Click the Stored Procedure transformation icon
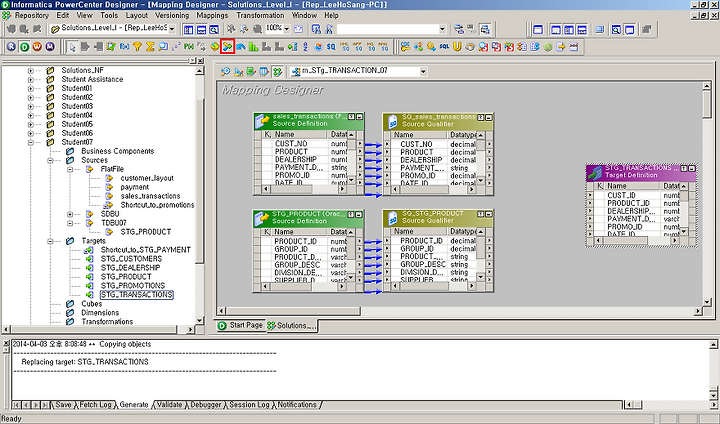 click(189, 47)
